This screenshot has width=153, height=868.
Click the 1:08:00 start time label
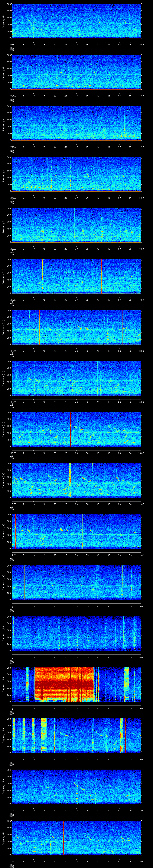12,402
